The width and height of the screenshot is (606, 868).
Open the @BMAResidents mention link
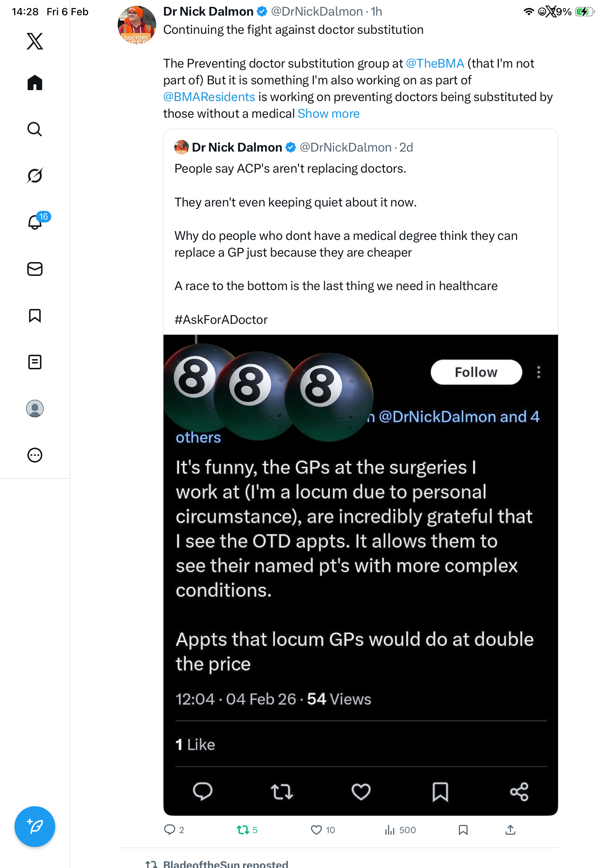[209, 97]
